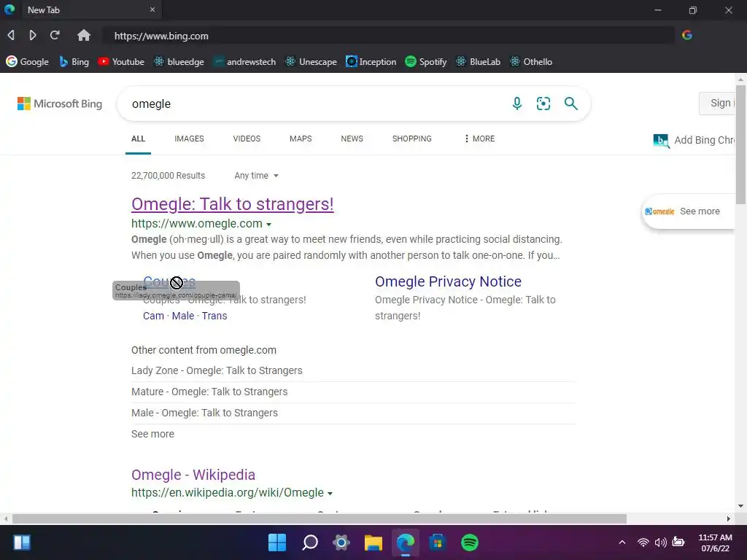This screenshot has width=747, height=560.
Task: Open the Google bookmark
Action: click(28, 62)
